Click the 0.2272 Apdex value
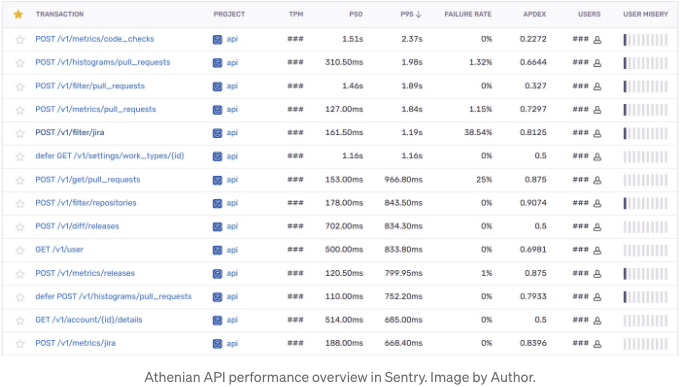The width and height of the screenshot is (680, 387). [x=533, y=39]
